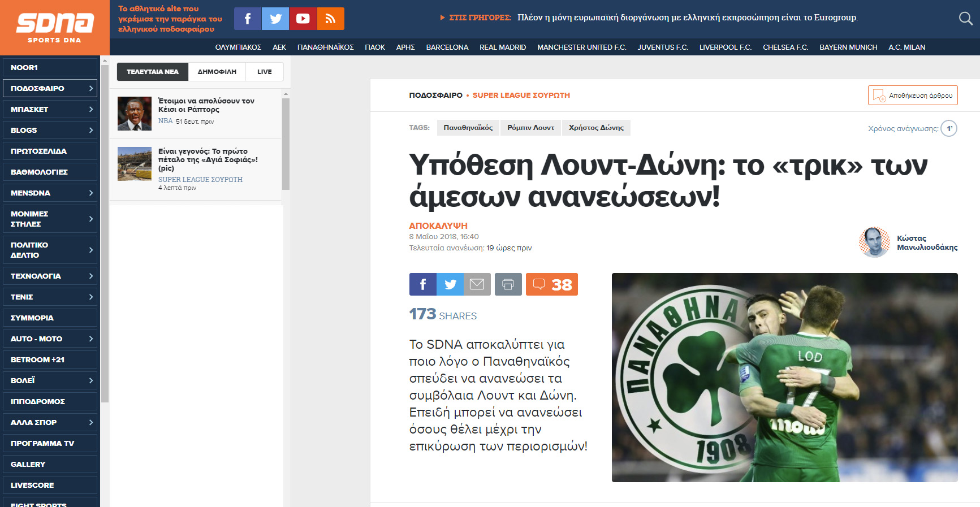Share article on Twitter
Image resolution: width=980 pixels, height=507 pixels.
coord(450,284)
